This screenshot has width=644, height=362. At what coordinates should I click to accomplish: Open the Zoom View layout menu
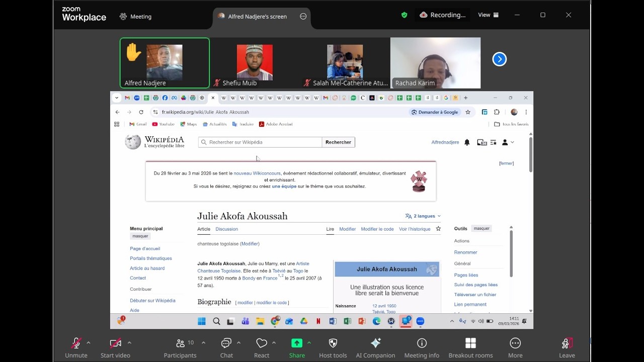[488, 15]
